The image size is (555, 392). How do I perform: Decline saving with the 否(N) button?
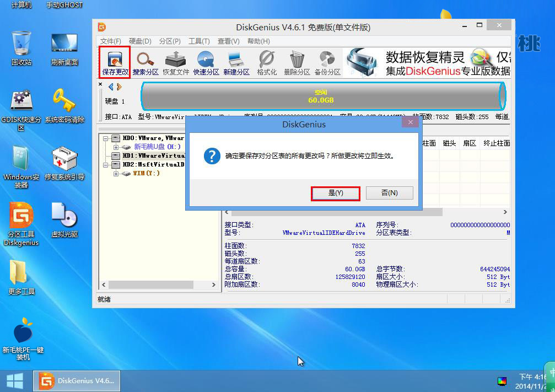click(x=389, y=193)
